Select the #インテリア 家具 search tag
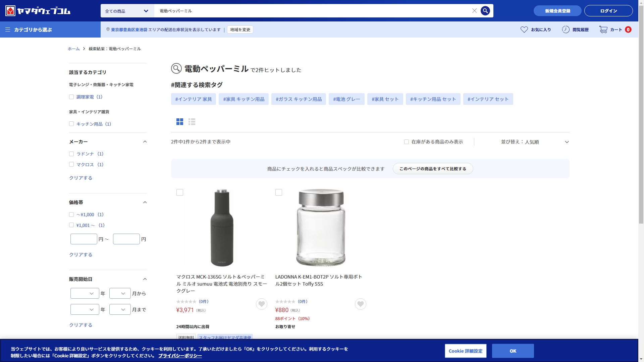The width and height of the screenshot is (644, 362). [x=193, y=99]
